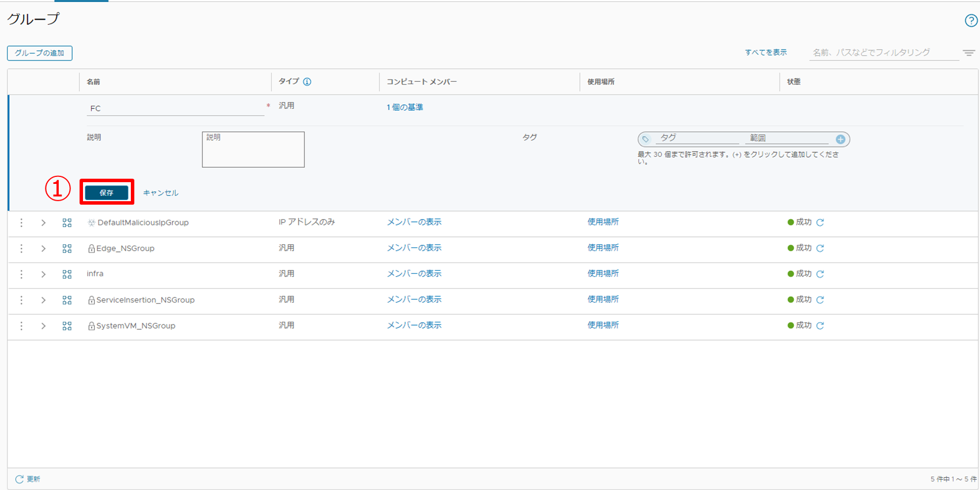
Task: Open the help question mark icon
Action: (971, 21)
